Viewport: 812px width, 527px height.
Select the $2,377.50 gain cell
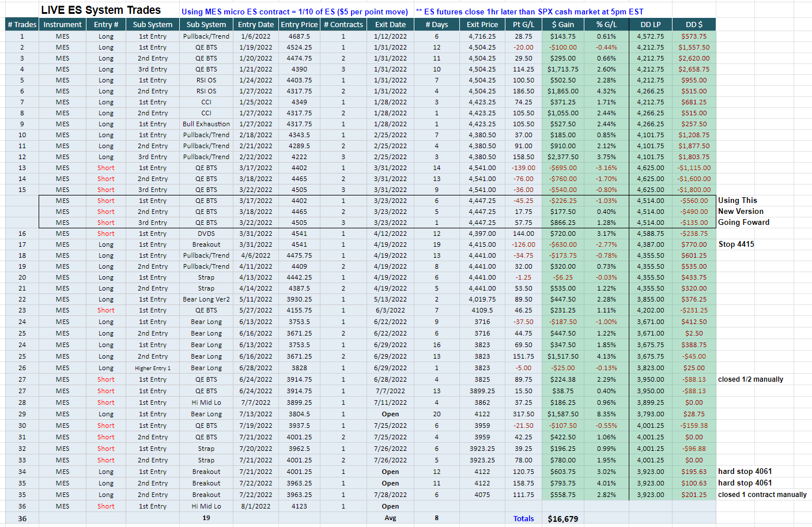coord(562,157)
